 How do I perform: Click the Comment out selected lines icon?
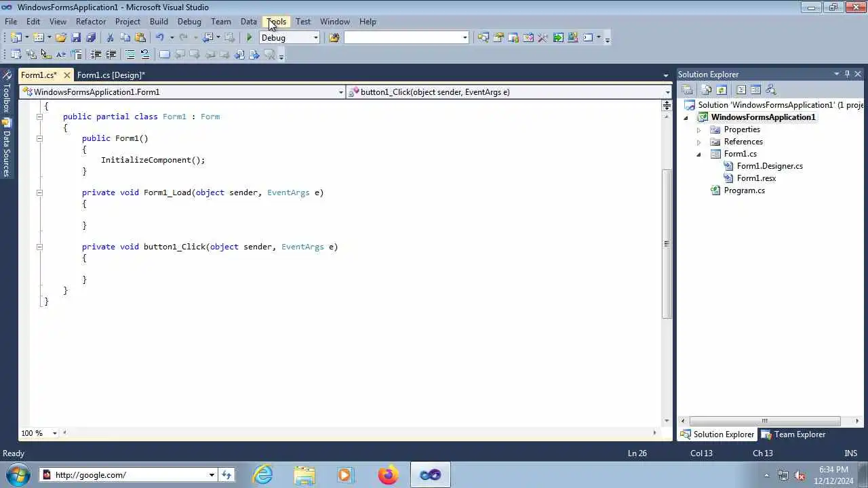[x=130, y=54]
